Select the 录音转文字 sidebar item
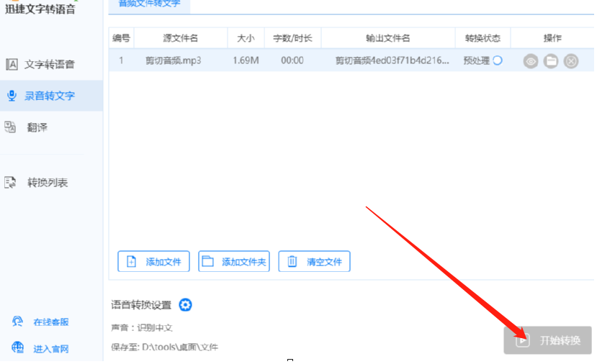597x364 pixels. click(51, 96)
